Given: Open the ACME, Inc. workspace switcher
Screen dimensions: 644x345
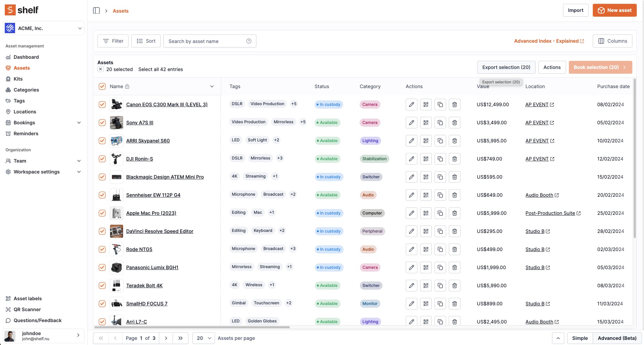Looking at the screenshot, I should 43,28.
